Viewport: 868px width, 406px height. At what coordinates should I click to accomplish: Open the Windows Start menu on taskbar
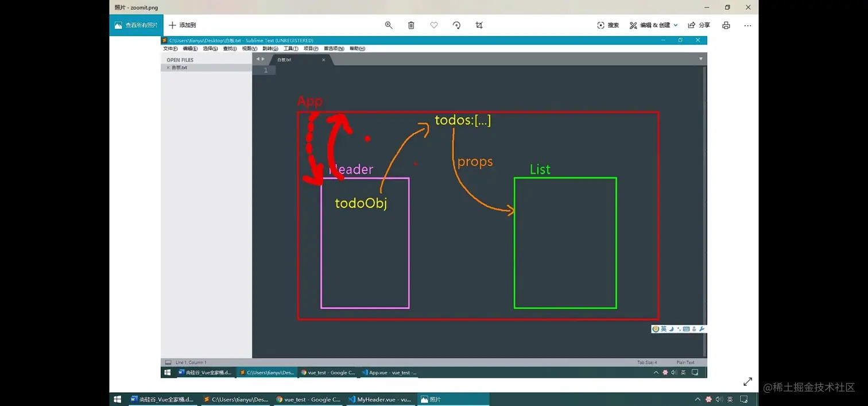coord(118,399)
